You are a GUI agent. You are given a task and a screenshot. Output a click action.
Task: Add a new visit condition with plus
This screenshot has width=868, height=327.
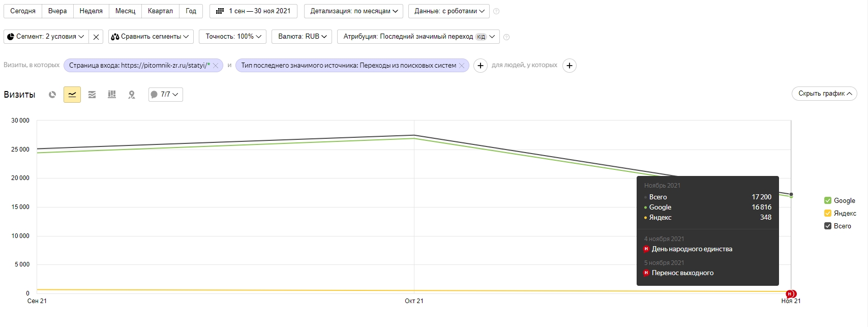point(480,66)
